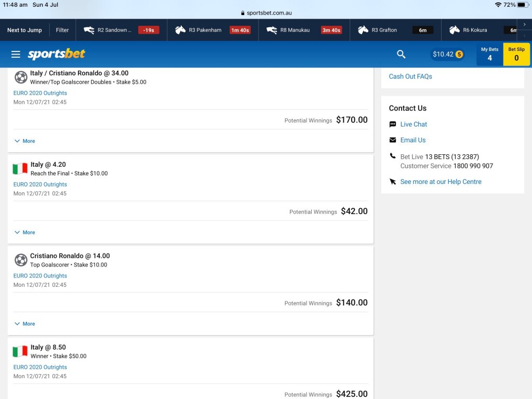532x399 pixels.
Task: Open EURO 2020 Outrights link under Reach the Final
Action: click(40, 184)
